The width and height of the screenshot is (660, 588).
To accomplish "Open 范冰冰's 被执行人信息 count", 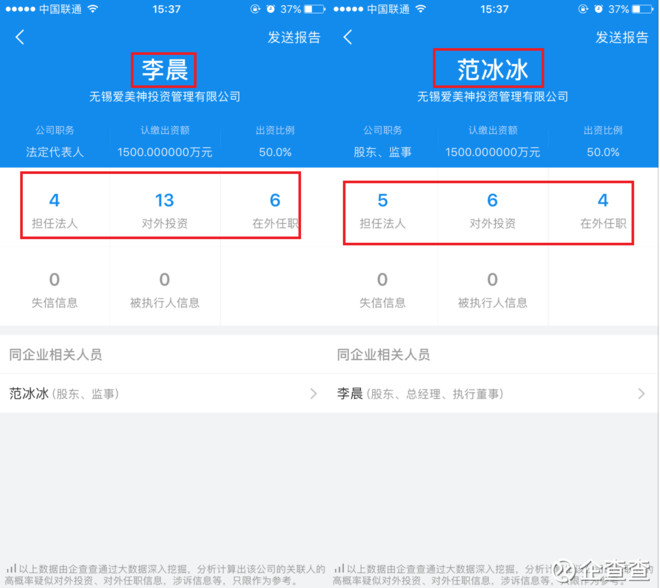I will click(492, 290).
